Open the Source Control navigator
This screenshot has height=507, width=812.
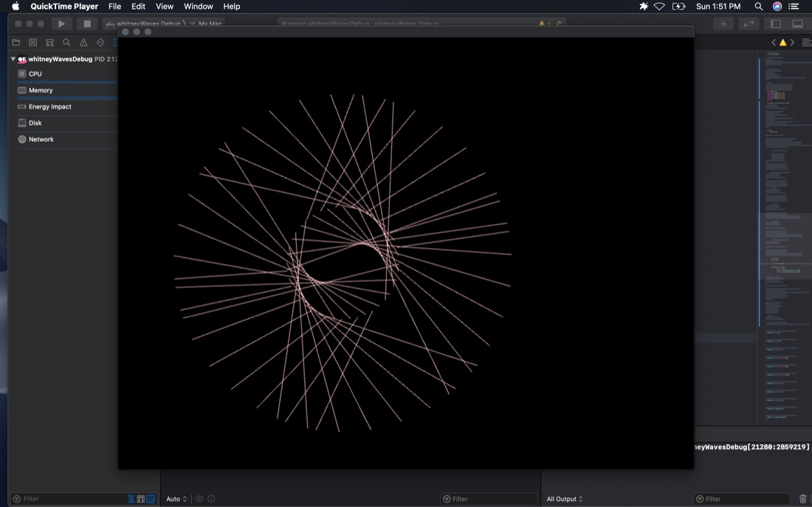(32, 43)
